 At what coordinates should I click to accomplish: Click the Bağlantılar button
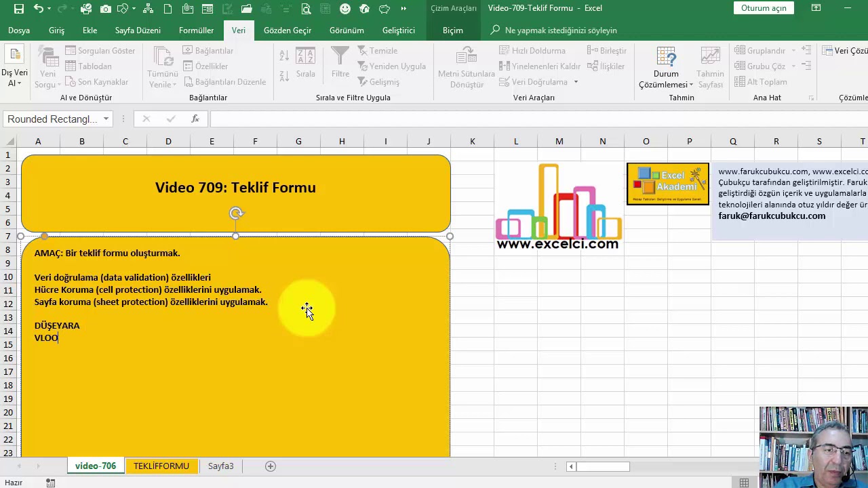[x=208, y=51]
